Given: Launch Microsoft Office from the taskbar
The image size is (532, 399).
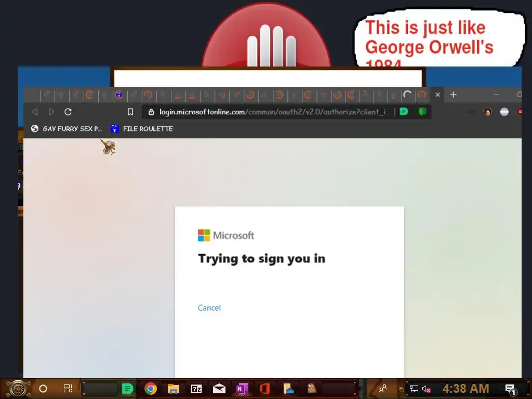Looking at the screenshot, I should 265,389.
